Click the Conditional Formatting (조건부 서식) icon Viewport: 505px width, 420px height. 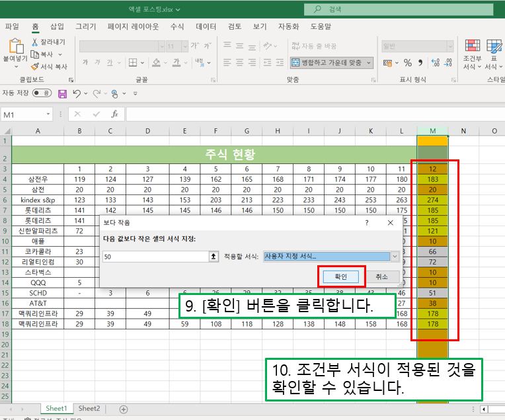click(x=472, y=46)
